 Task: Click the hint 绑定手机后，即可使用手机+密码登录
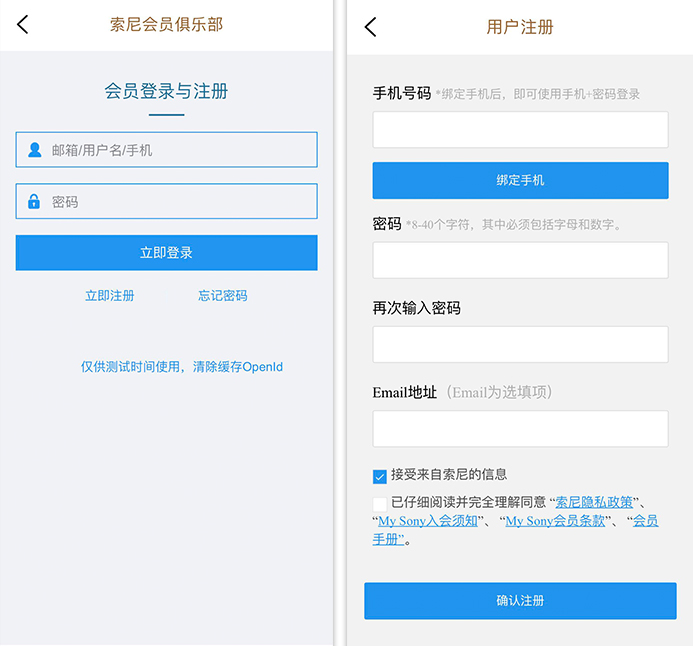[538, 94]
